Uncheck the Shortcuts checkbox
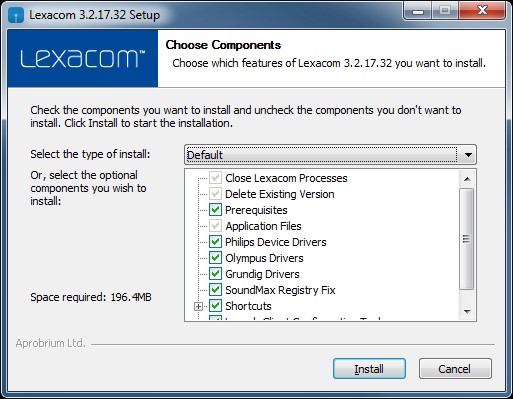 215,306
